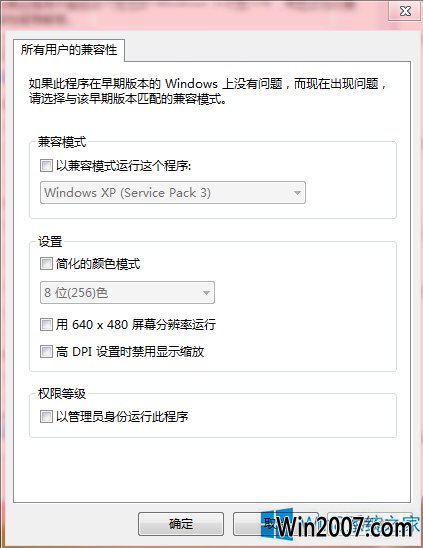Tick the 简化的颜色模式 checkbox
The width and height of the screenshot is (423, 548).
46,264
